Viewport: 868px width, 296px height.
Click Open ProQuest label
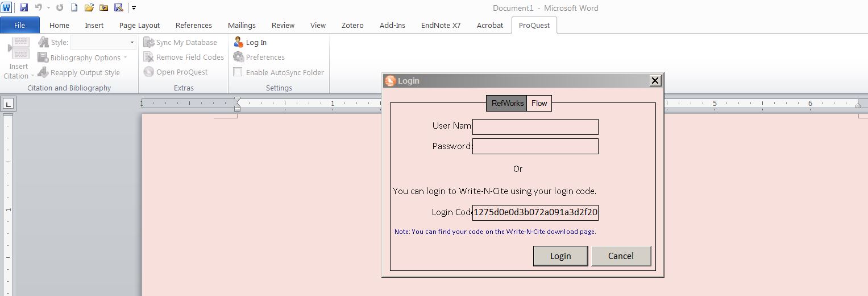click(x=182, y=72)
